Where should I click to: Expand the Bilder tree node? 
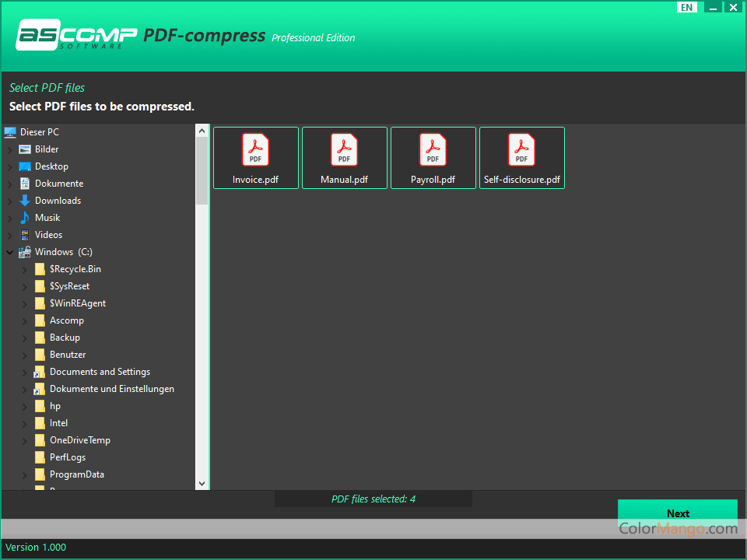point(9,150)
